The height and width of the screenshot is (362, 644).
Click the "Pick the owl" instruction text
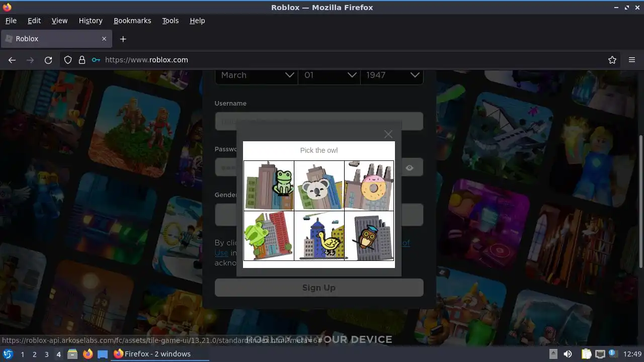tap(319, 150)
